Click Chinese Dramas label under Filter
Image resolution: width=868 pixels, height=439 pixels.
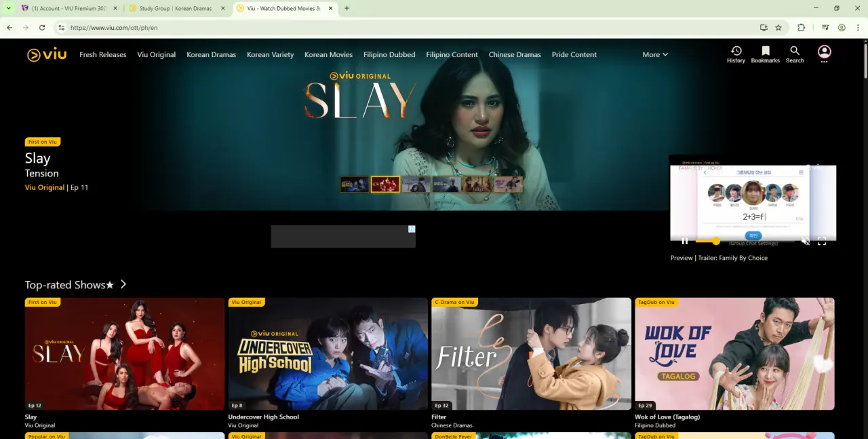click(x=452, y=425)
